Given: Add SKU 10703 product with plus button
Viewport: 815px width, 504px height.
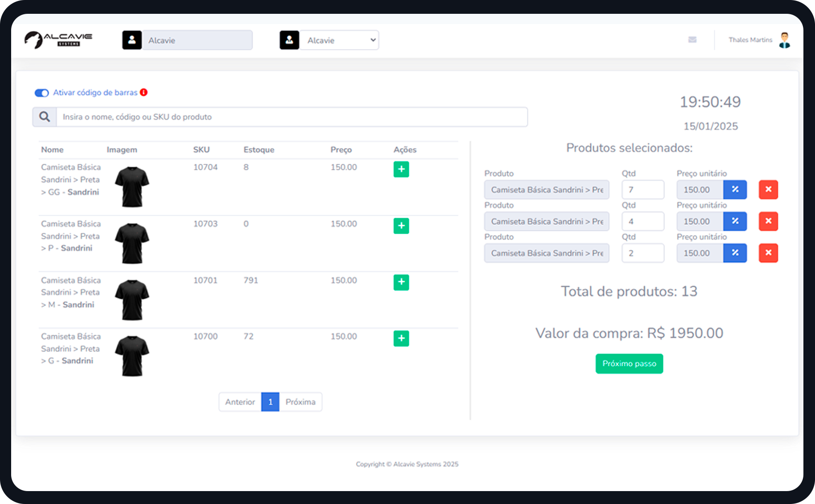Looking at the screenshot, I should click(401, 226).
